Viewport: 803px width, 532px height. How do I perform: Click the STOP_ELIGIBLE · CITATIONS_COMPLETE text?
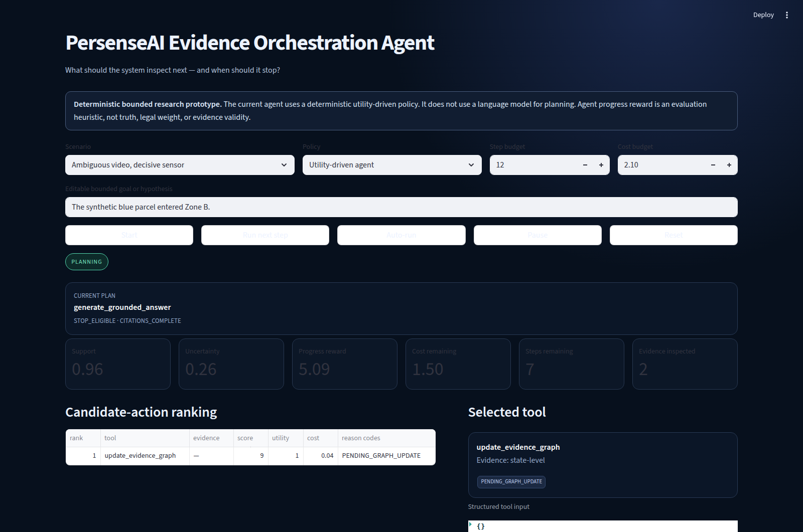tap(127, 321)
